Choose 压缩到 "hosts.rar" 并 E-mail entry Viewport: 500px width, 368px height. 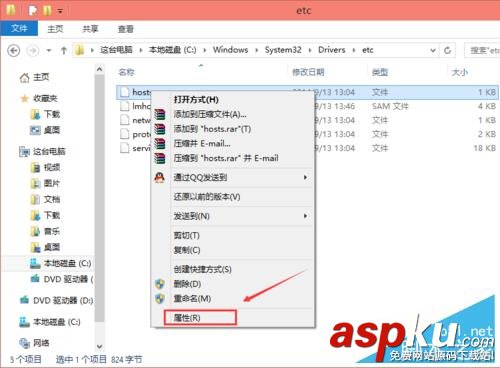pyautogui.click(x=233, y=158)
